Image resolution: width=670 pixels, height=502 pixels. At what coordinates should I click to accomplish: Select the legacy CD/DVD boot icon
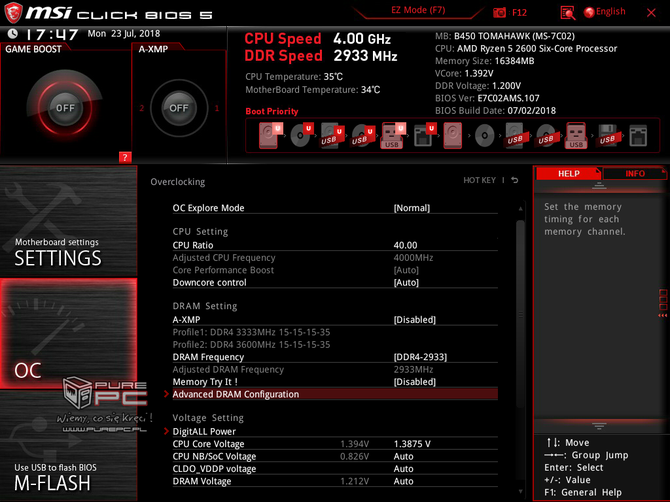(x=484, y=136)
